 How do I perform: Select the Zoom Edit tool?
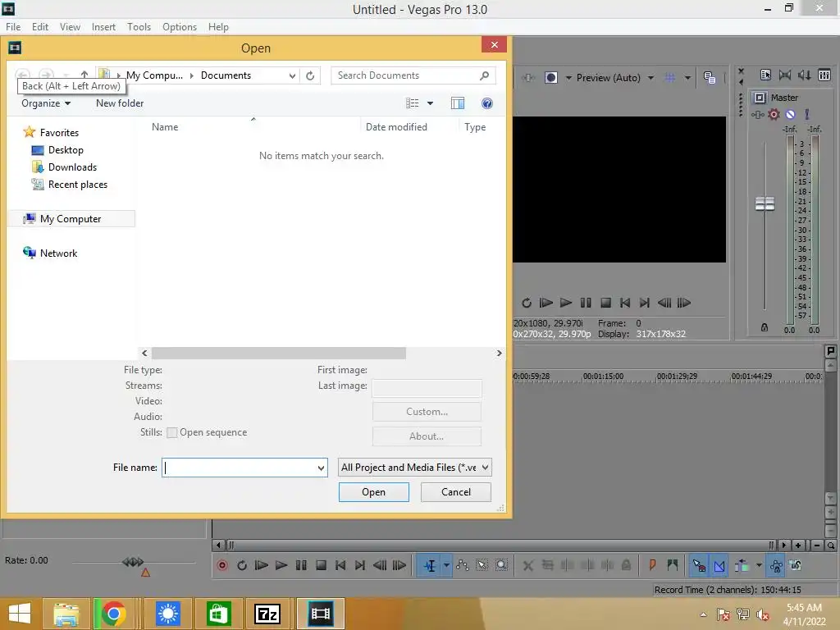(501, 565)
